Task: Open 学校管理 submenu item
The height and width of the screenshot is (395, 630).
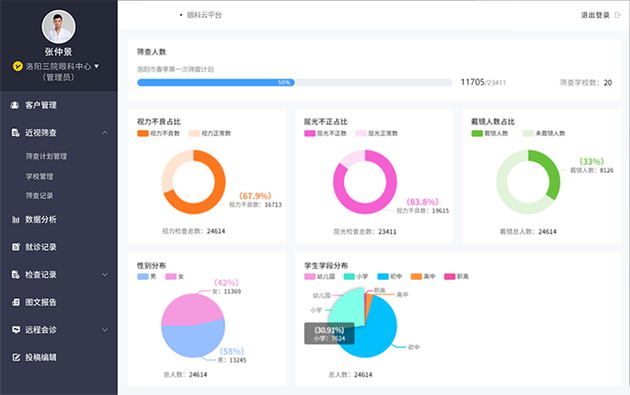Action: (39, 176)
